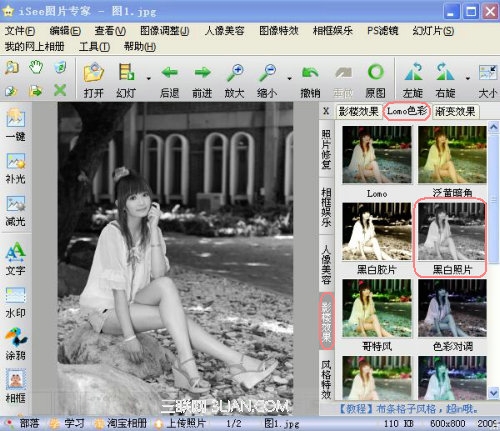The height and width of the screenshot is (431, 500).
Task: Expand dropdown arrow beside 缩小 button
Action: coord(289,79)
